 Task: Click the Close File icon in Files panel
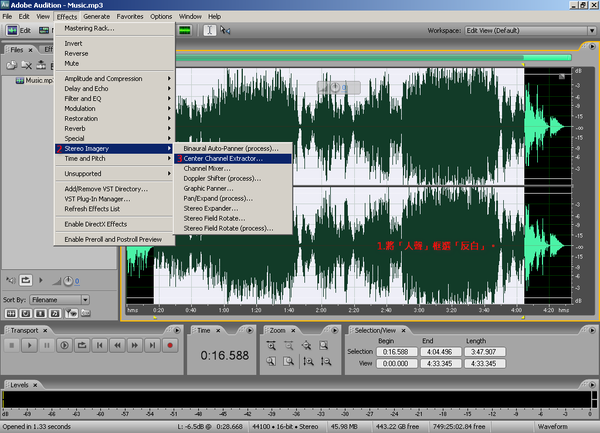point(26,65)
